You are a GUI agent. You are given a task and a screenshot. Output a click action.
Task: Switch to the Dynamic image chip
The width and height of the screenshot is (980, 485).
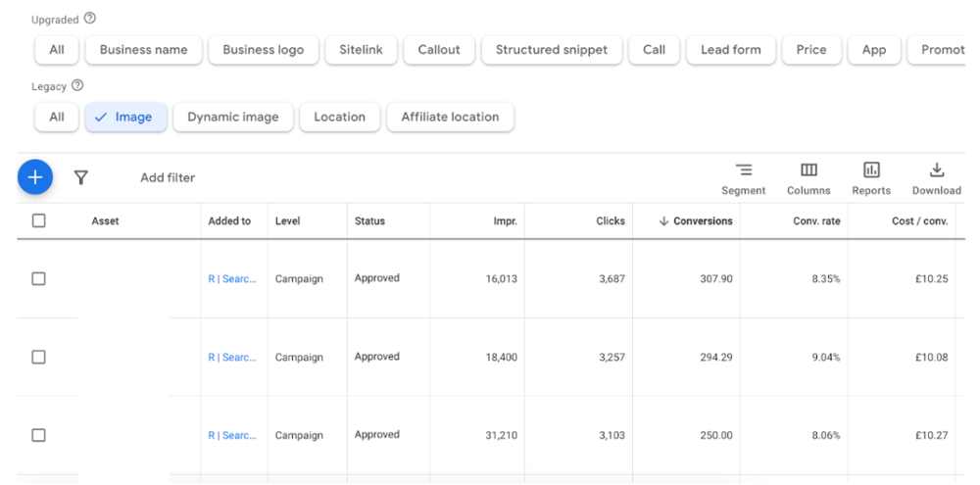(x=232, y=117)
